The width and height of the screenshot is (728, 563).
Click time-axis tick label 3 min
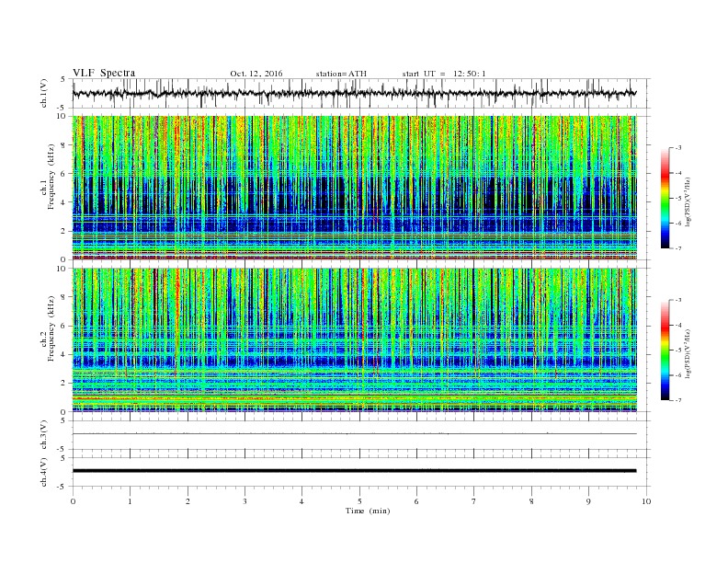click(245, 501)
